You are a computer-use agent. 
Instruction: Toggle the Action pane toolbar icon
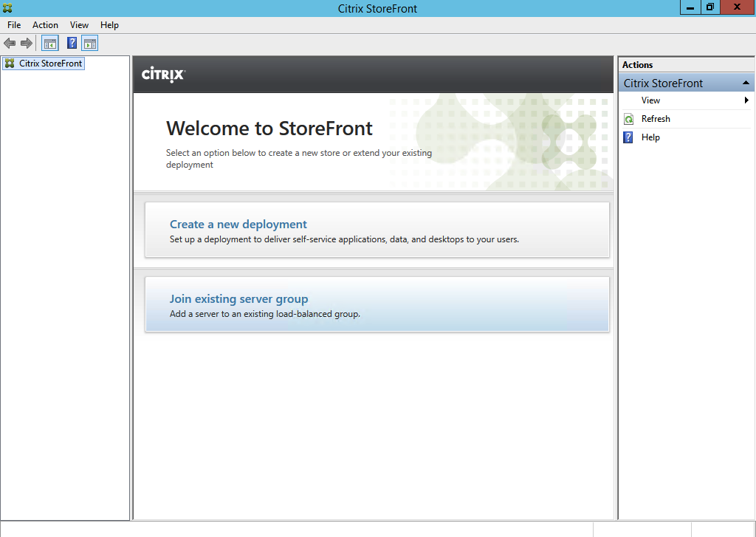[x=89, y=44]
